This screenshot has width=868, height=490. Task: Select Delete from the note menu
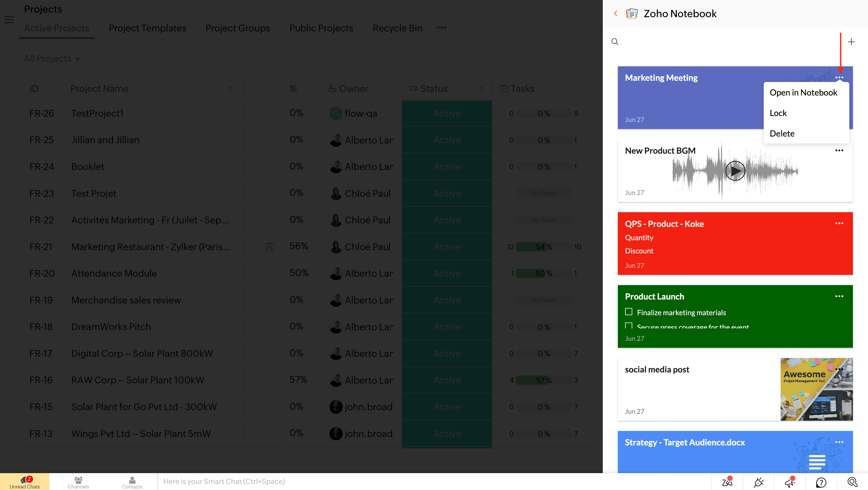coord(782,133)
